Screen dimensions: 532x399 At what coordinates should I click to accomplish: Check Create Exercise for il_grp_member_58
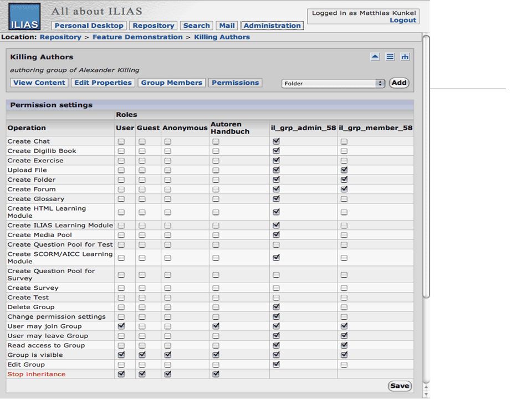(344, 161)
